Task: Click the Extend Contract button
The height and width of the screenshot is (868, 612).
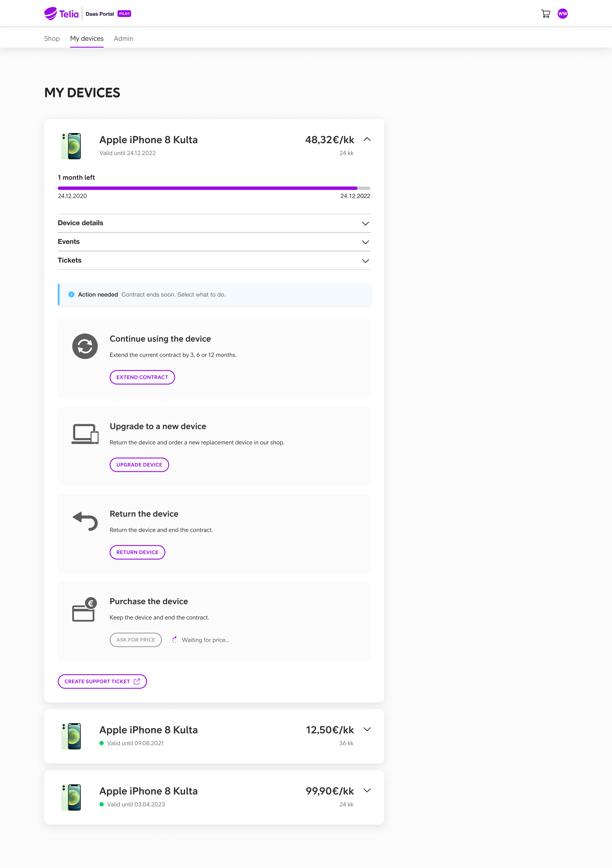Action: (142, 377)
